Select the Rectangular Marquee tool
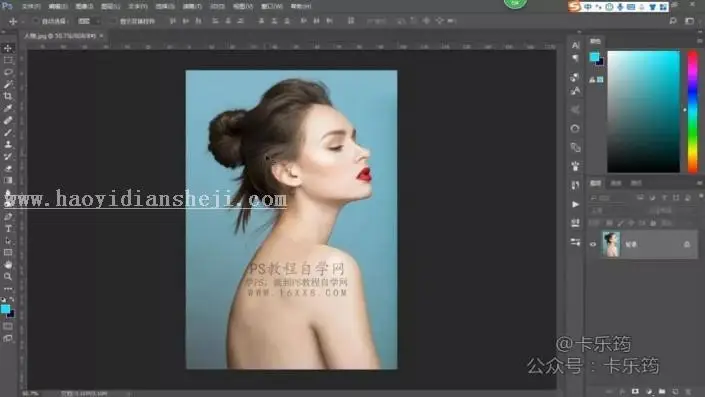 (8, 60)
